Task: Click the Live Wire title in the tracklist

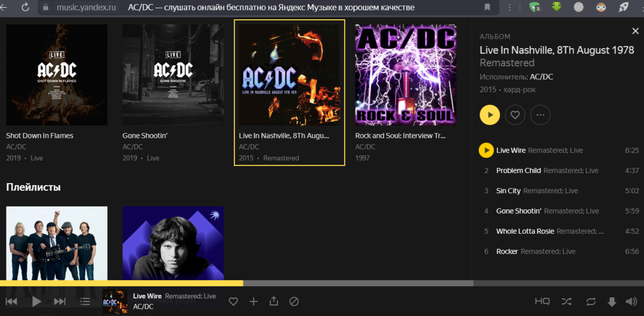Action: (x=511, y=150)
